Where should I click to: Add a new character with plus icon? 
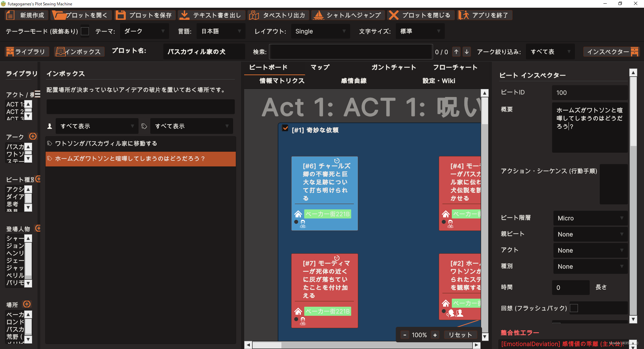click(38, 228)
